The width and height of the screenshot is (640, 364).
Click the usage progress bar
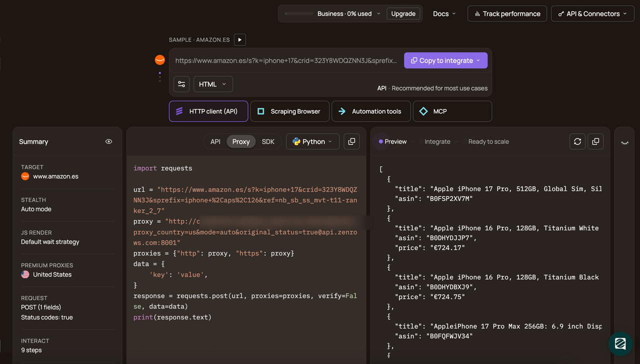(299, 14)
